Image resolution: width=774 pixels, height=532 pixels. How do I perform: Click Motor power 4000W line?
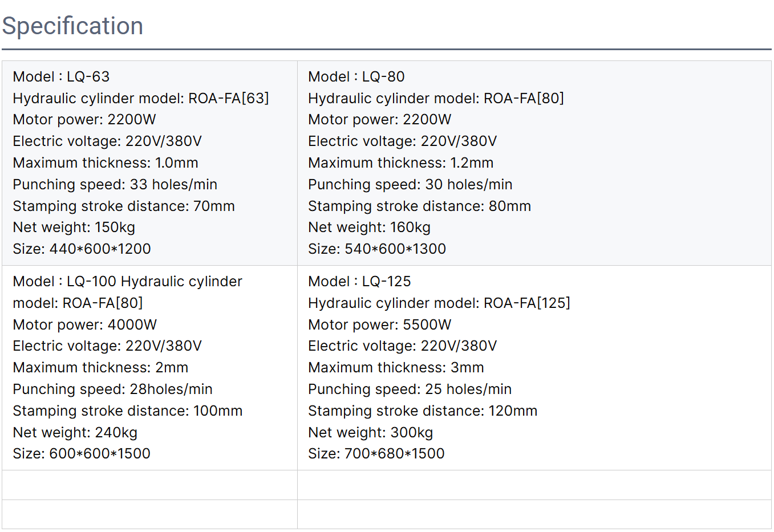pyautogui.click(x=84, y=325)
